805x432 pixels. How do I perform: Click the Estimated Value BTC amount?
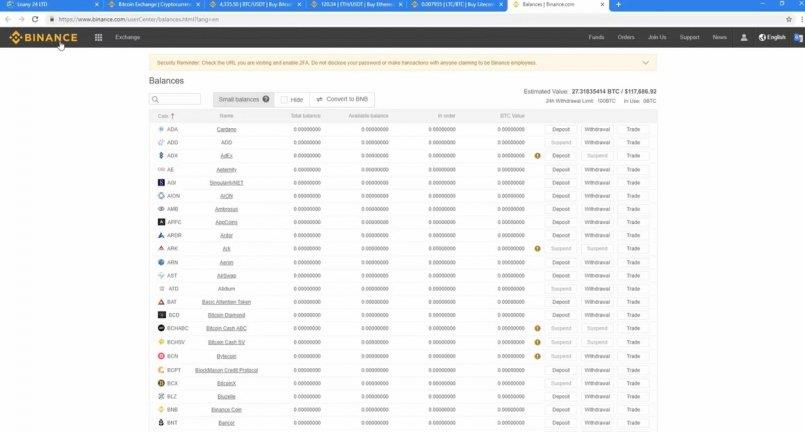tap(596, 91)
